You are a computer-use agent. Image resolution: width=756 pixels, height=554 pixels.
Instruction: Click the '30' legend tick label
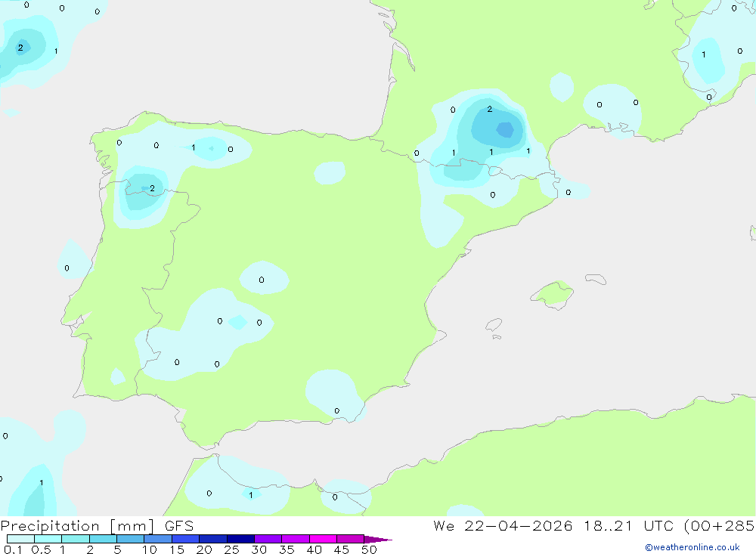[x=259, y=549]
